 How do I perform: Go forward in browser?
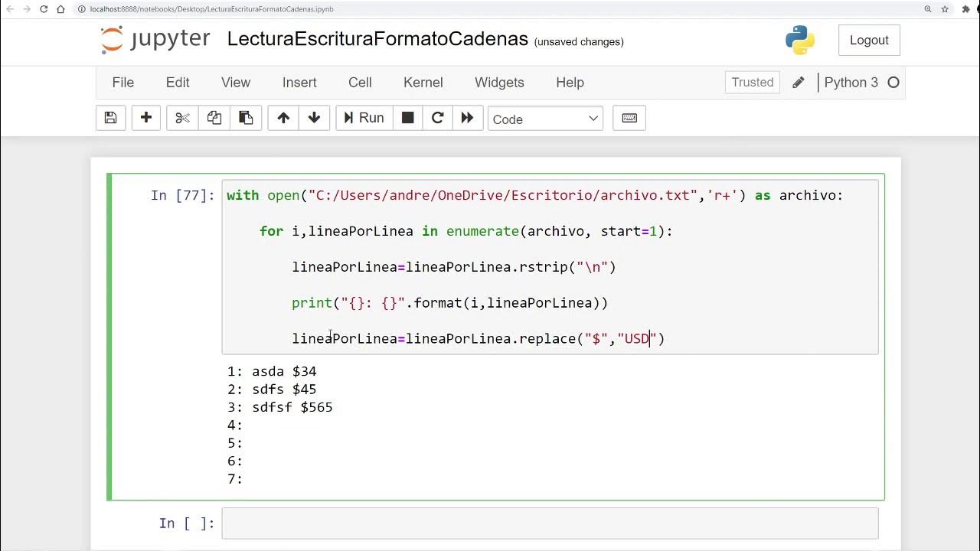(x=26, y=9)
